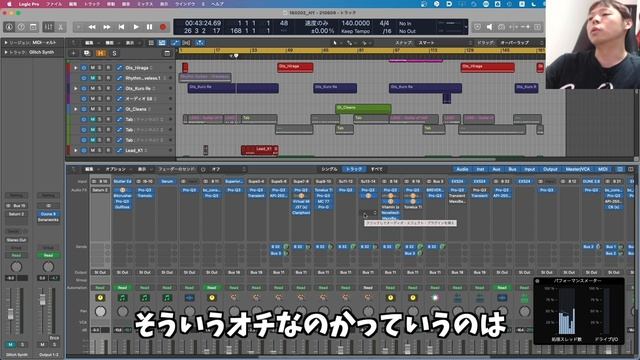Add a new track with plus icon
This screenshot has width=640, height=360.
pyautogui.click(x=73, y=53)
